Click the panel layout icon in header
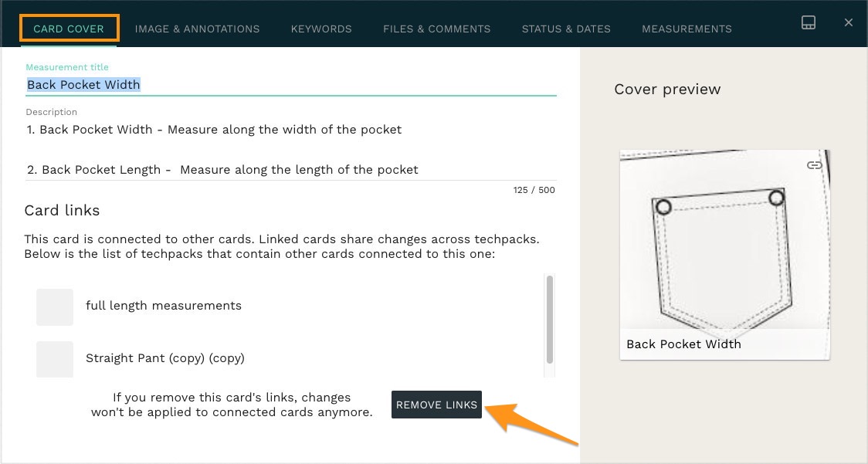Screen dimensions: 868x464 point(809,22)
